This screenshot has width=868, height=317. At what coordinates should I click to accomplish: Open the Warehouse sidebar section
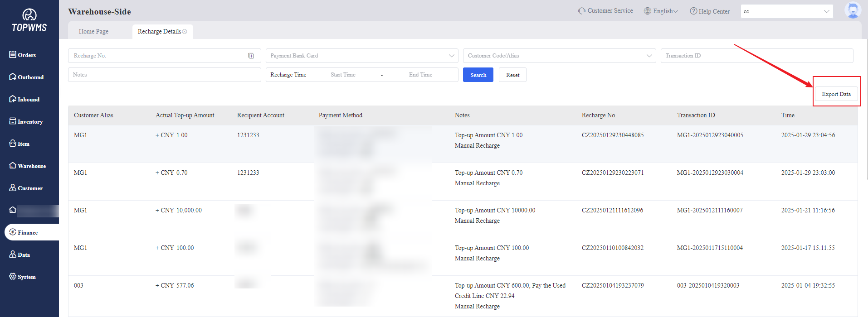[27, 166]
